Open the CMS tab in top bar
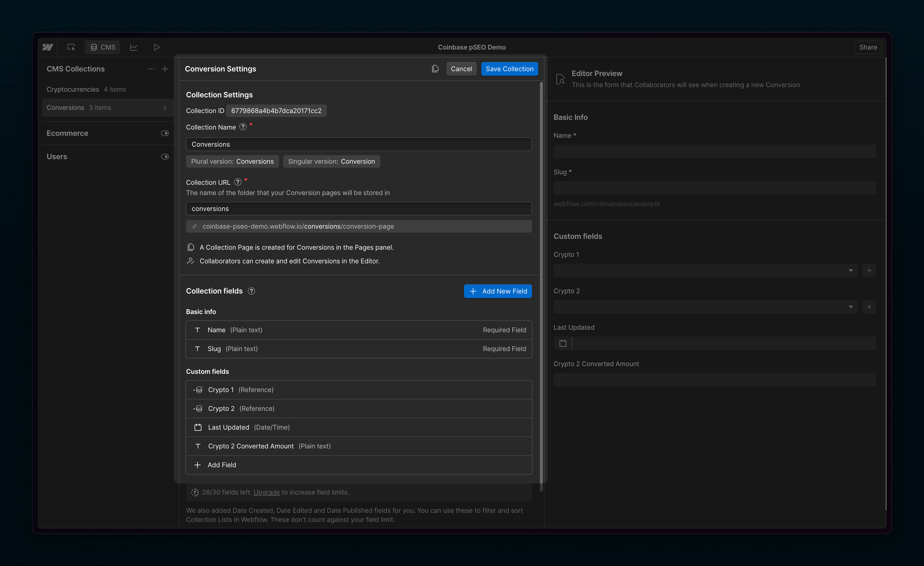The image size is (924, 566). [x=103, y=47]
